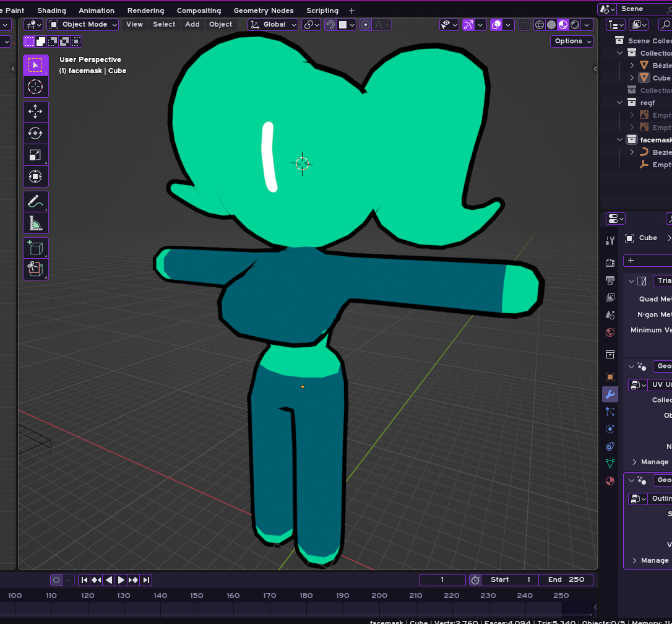The width and height of the screenshot is (672, 624).
Task: Select the Annotate pencil tool
Action: pyautogui.click(x=35, y=201)
